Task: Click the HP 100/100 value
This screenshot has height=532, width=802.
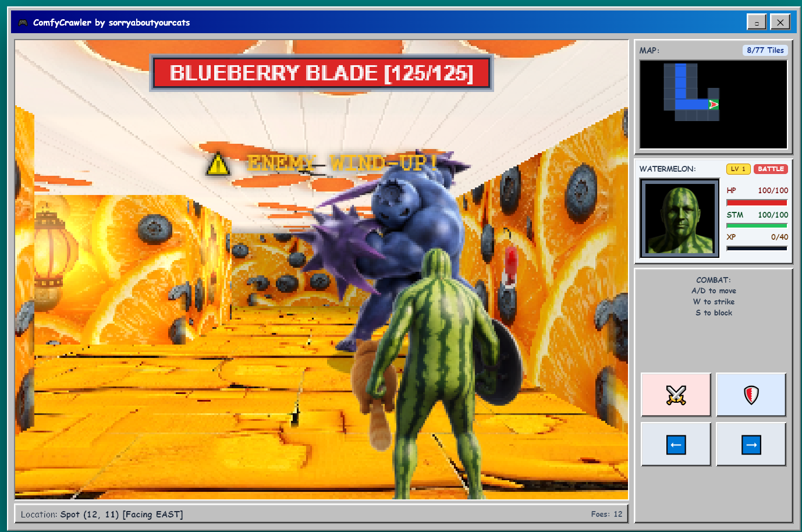Action: 773,190
